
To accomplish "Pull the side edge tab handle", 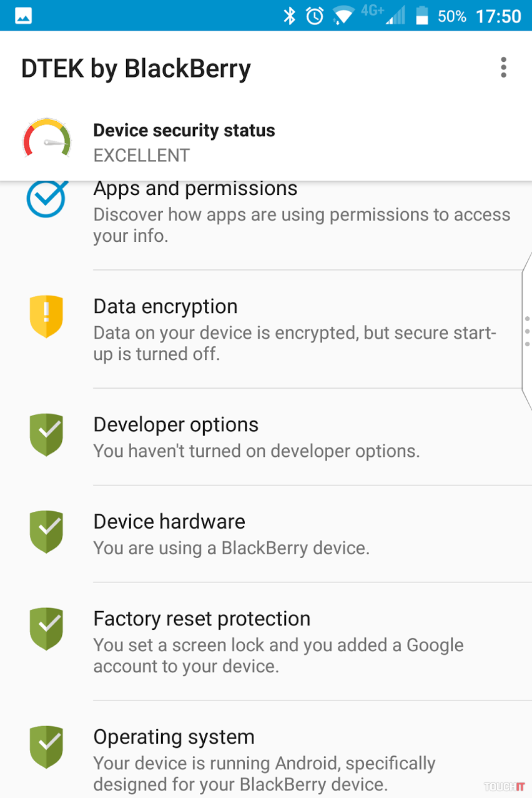I will point(526,330).
